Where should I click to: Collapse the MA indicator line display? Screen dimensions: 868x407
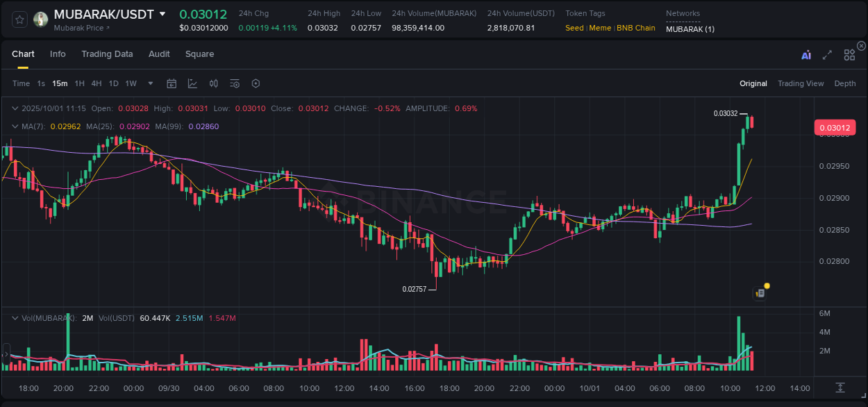click(15, 126)
